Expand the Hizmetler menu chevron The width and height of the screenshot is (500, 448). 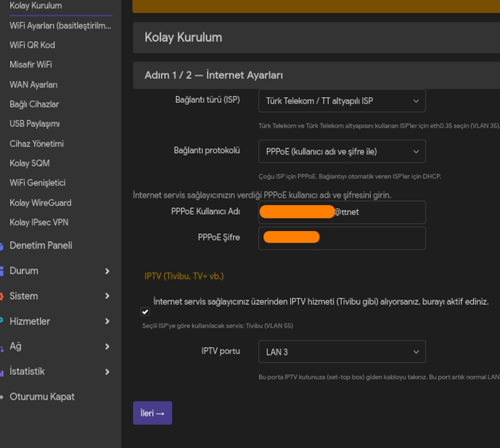click(107, 321)
